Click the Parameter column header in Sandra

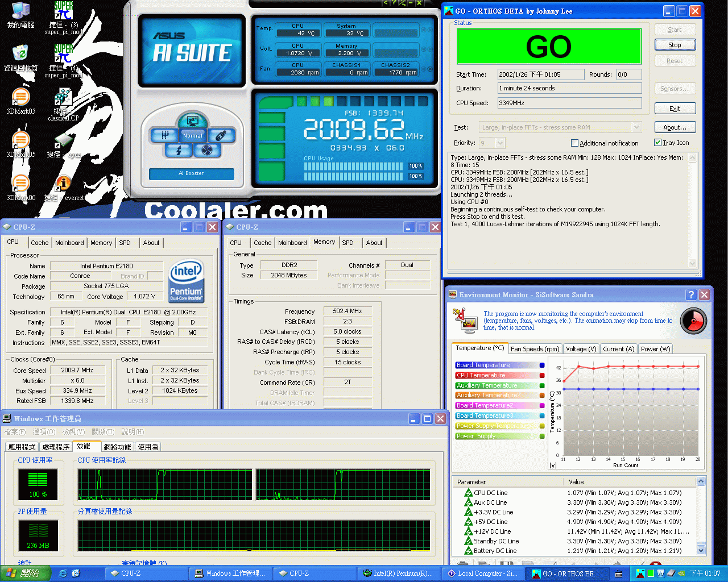(x=509, y=482)
